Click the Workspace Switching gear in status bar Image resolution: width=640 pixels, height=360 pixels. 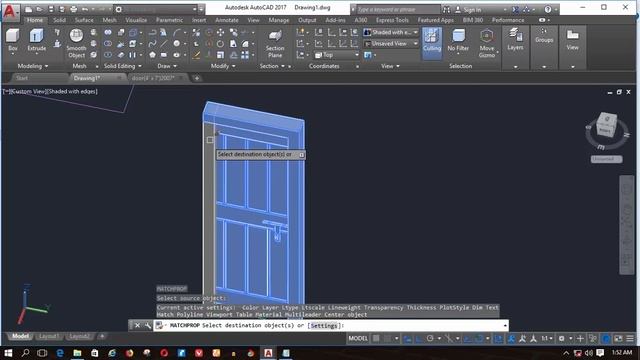pos(562,338)
